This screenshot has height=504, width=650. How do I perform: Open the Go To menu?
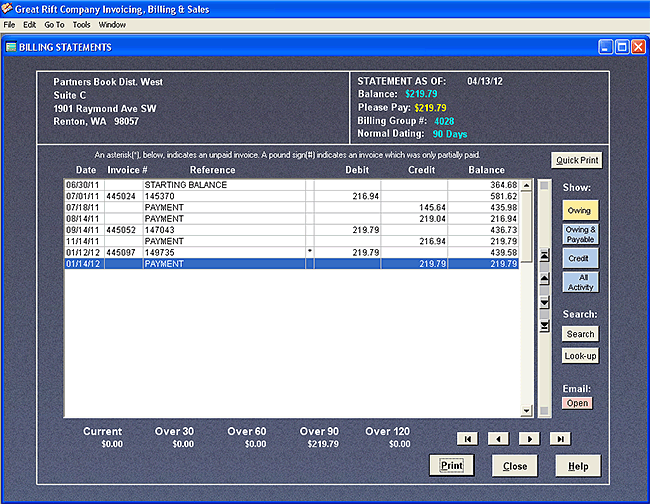coord(54,24)
